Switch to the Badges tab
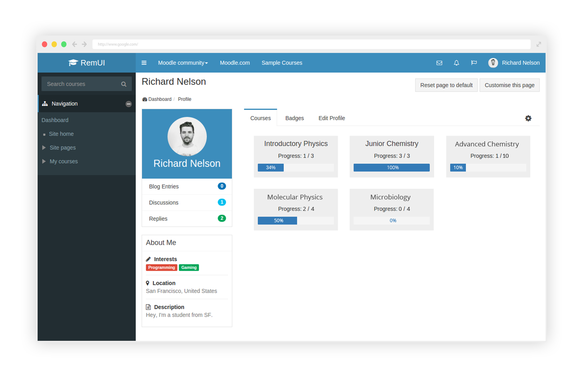This screenshot has width=588, height=378. click(x=294, y=118)
